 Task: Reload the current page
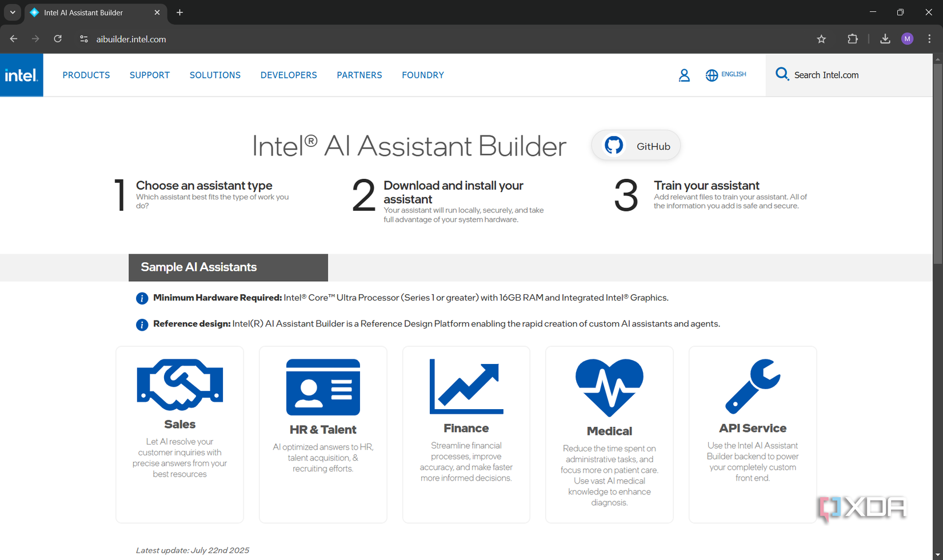[x=58, y=39]
